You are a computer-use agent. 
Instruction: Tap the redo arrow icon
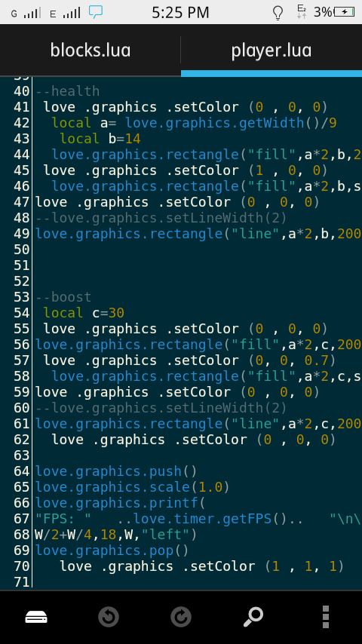181,617
